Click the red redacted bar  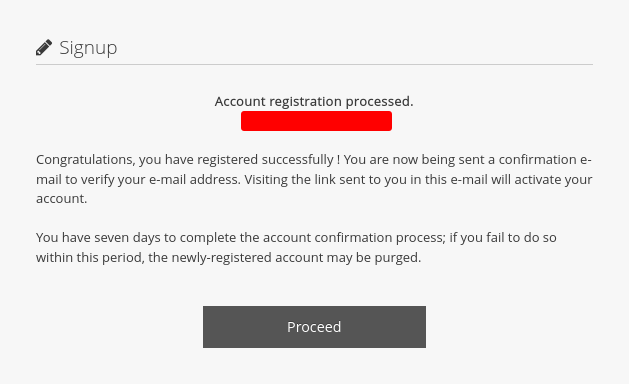[x=317, y=121]
